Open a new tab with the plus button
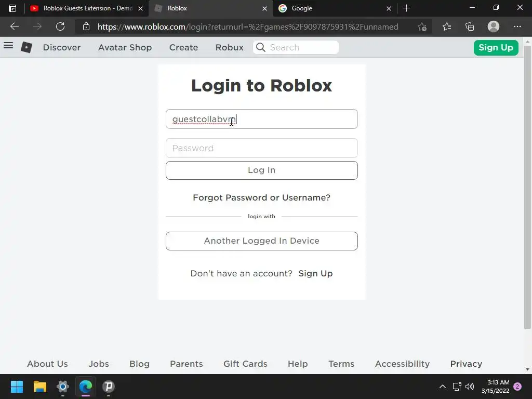 point(406,8)
